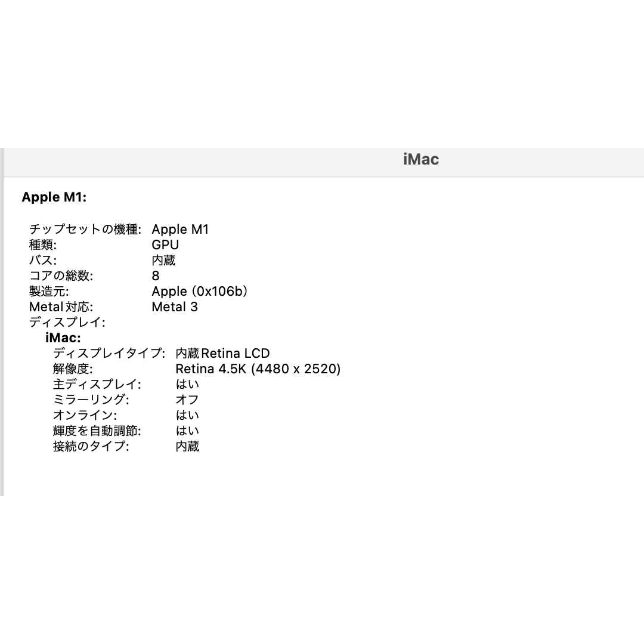The width and height of the screenshot is (644, 644).
Task: Select the Apple (0x106b) value
Action: 200,291
